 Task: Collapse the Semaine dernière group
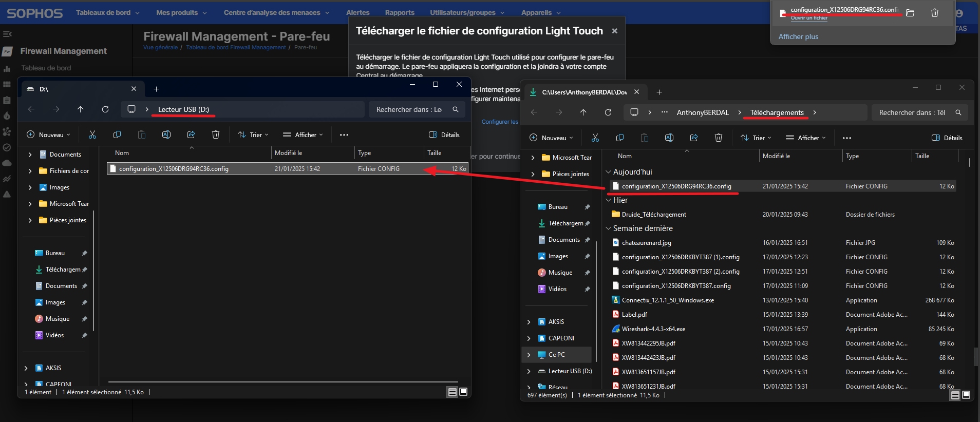click(608, 228)
